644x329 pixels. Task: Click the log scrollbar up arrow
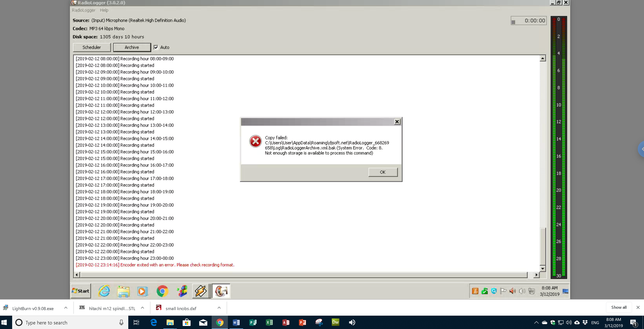coord(543,58)
